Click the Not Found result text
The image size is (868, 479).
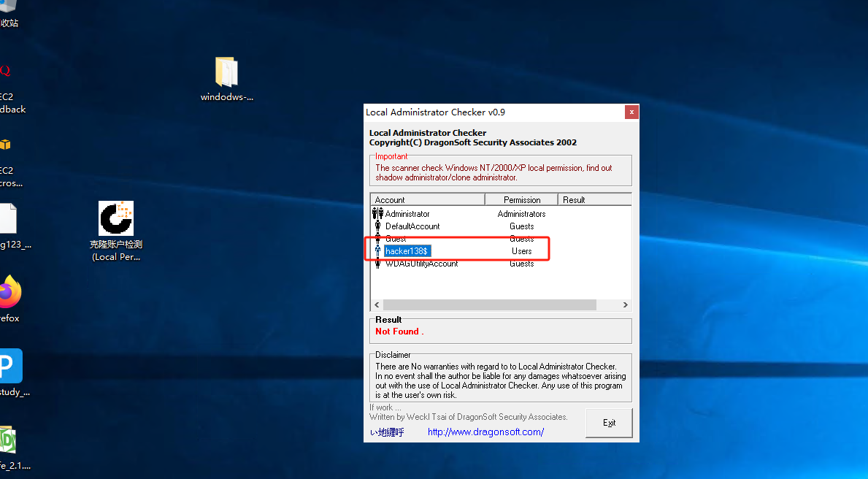point(399,332)
